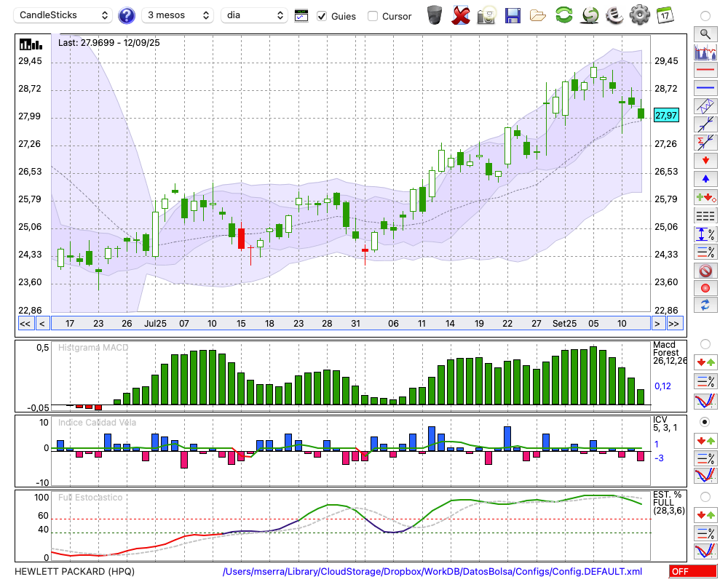Take a snapshot with the camera icon
The width and height of the screenshot is (728, 582).
pyautogui.click(x=486, y=15)
